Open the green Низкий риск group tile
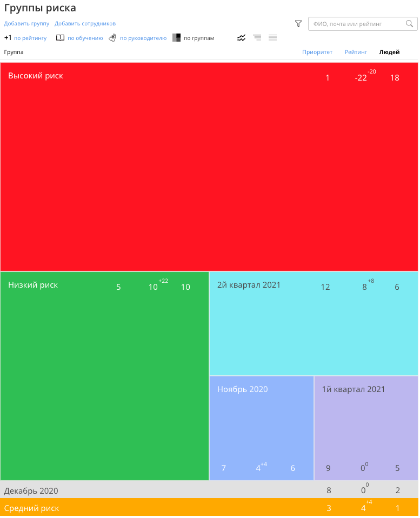This screenshot has height=518, width=420. (105, 376)
